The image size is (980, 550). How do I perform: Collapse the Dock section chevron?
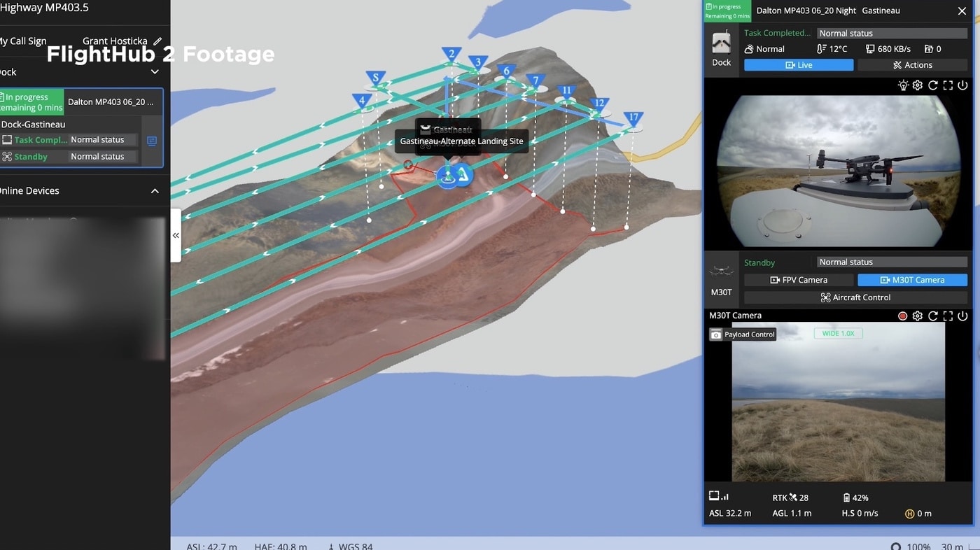pyautogui.click(x=155, y=71)
